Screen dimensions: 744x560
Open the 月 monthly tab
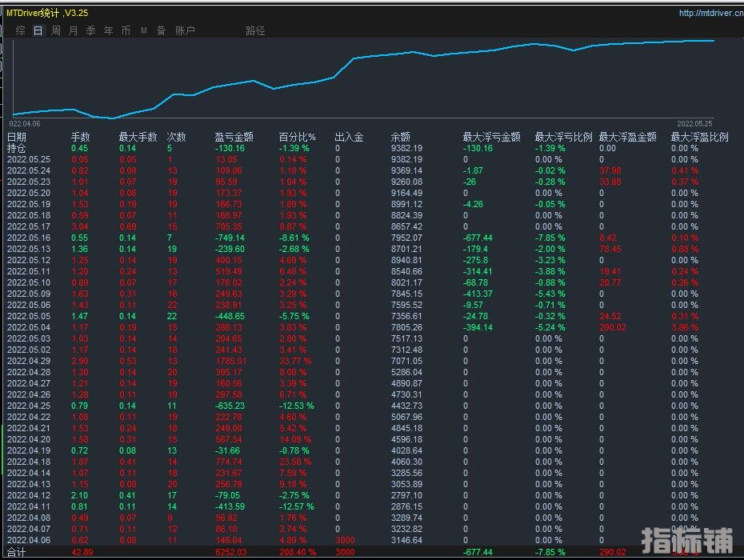73,31
